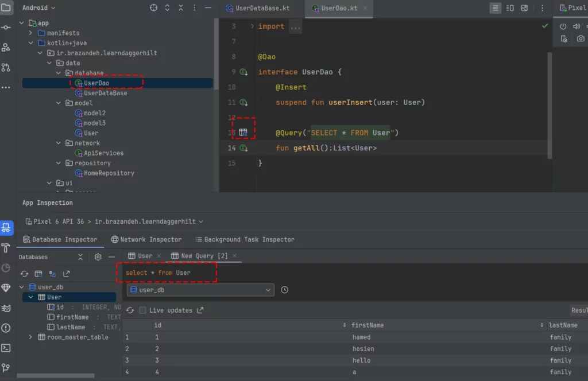Open ApiServices file in project tree
The image size is (588, 381).
(x=103, y=153)
